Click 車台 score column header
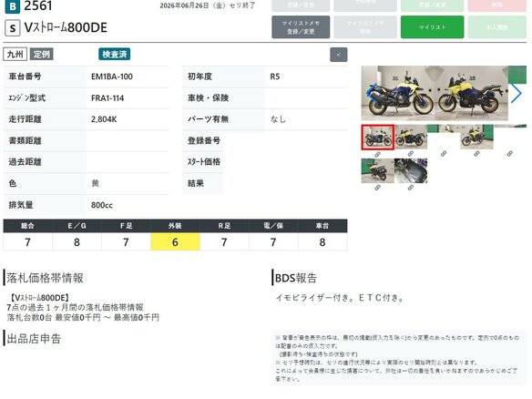 [322, 226]
